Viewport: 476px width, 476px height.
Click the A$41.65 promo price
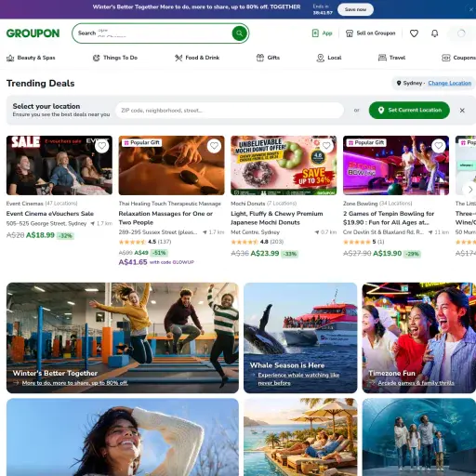click(133, 262)
